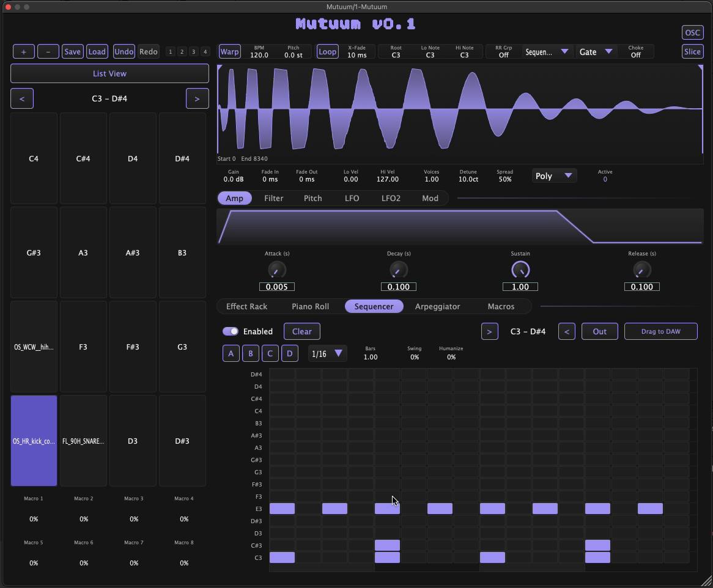
Task: Click the BPM value 120.0
Action: pos(259,55)
